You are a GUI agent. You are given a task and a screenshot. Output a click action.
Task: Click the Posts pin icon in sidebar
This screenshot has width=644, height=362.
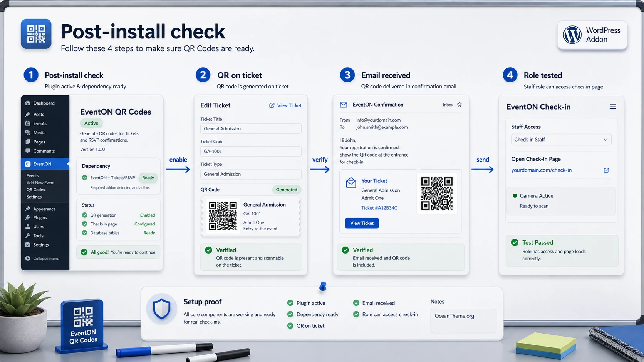[28, 114]
